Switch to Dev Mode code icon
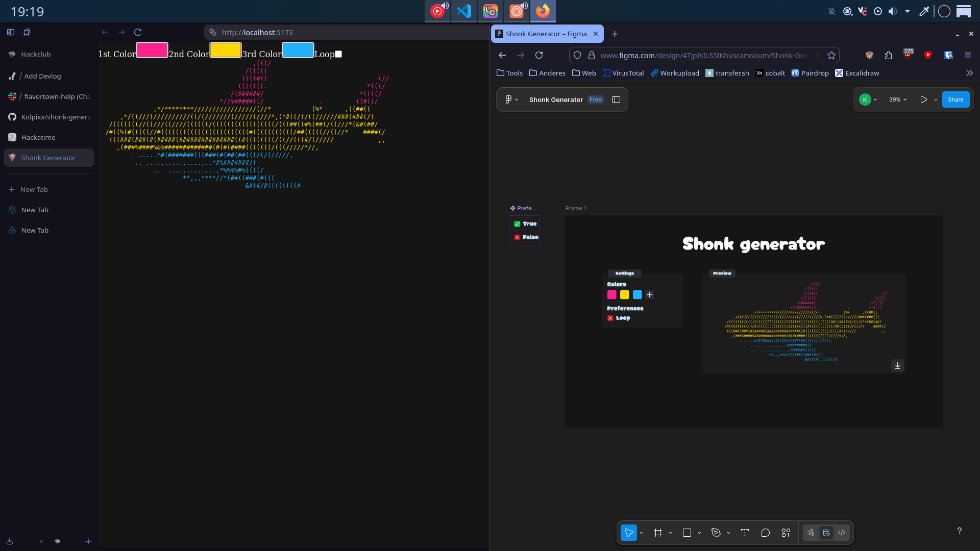Viewport: 980px width, 551px height. [x=842, y=533]
